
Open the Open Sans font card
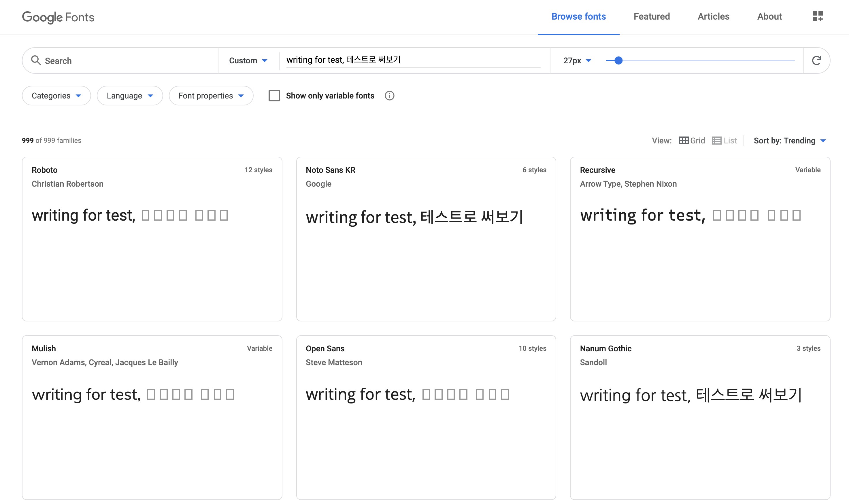point(426,417)
